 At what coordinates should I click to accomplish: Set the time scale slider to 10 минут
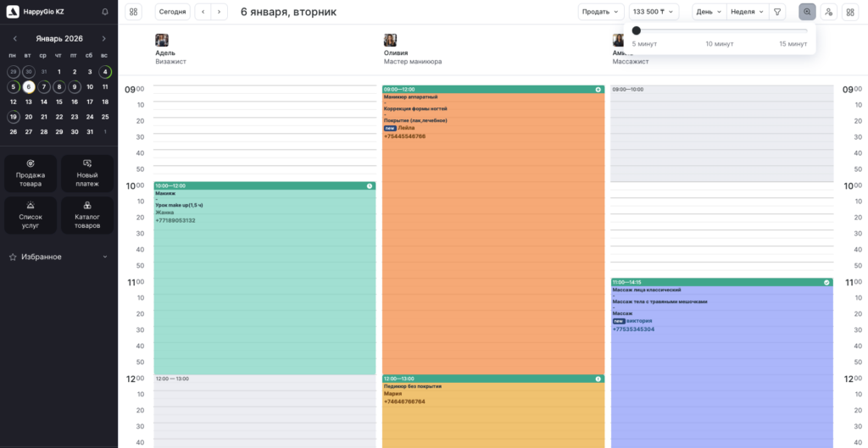tap(720, 30)
